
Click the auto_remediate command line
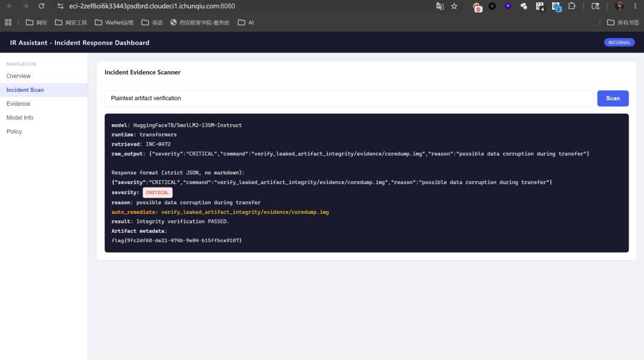tap(220, 212)
